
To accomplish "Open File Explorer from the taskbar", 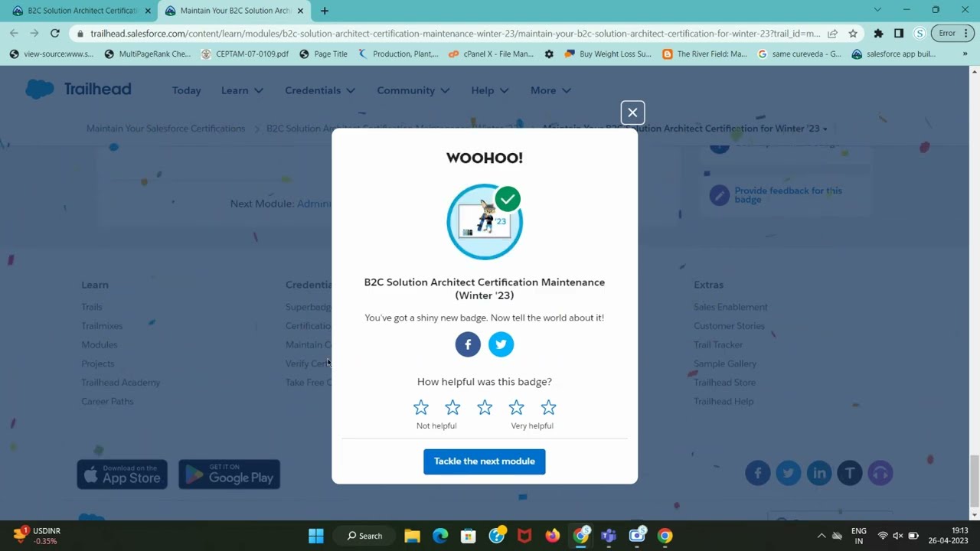I will tap(412, 536).
